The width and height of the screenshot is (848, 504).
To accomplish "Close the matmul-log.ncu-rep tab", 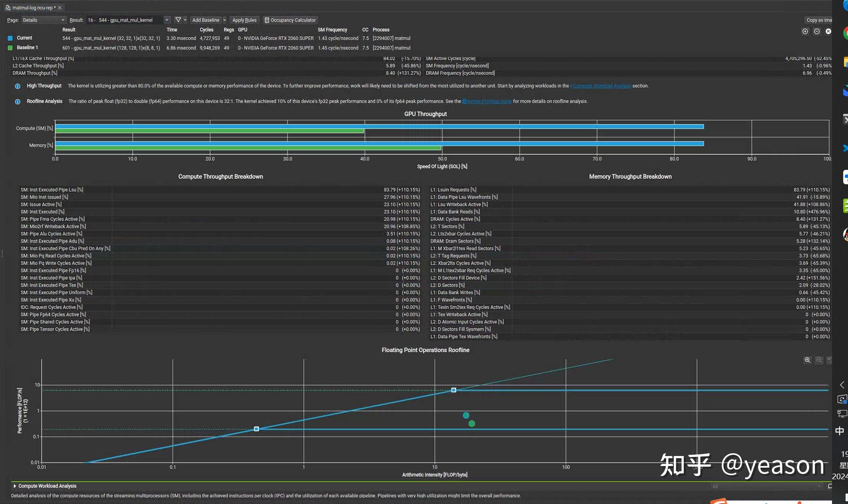I will point(60,8).
